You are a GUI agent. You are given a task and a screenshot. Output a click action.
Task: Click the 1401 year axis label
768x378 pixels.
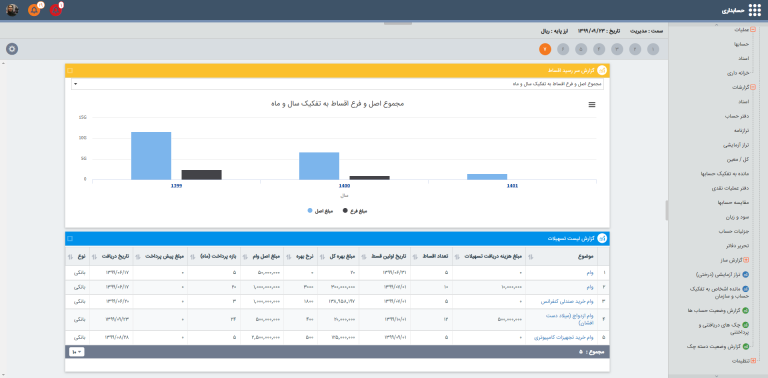click(x=512, y=186)
